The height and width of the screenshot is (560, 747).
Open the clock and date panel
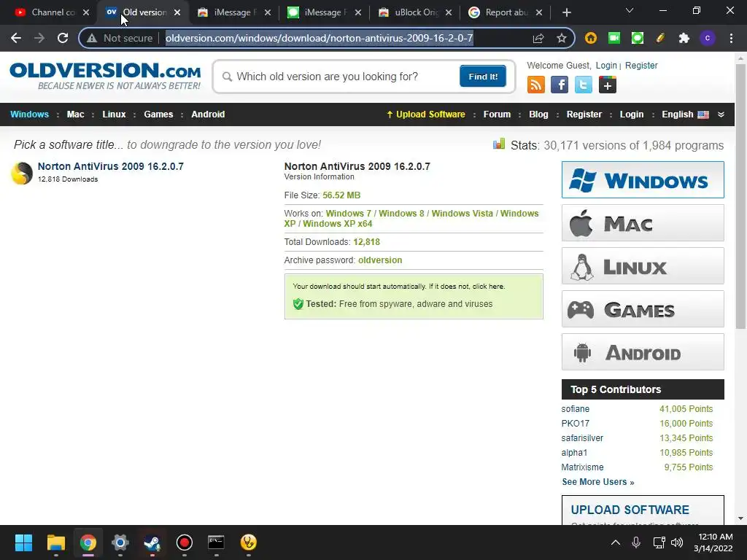click(x=713, y=542)
